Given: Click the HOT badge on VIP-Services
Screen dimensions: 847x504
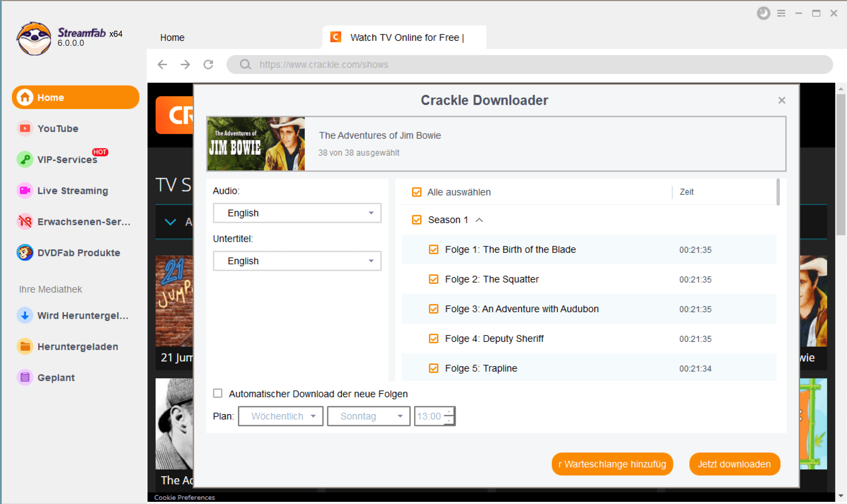Looking at the screenshot, I should (100, 152).
